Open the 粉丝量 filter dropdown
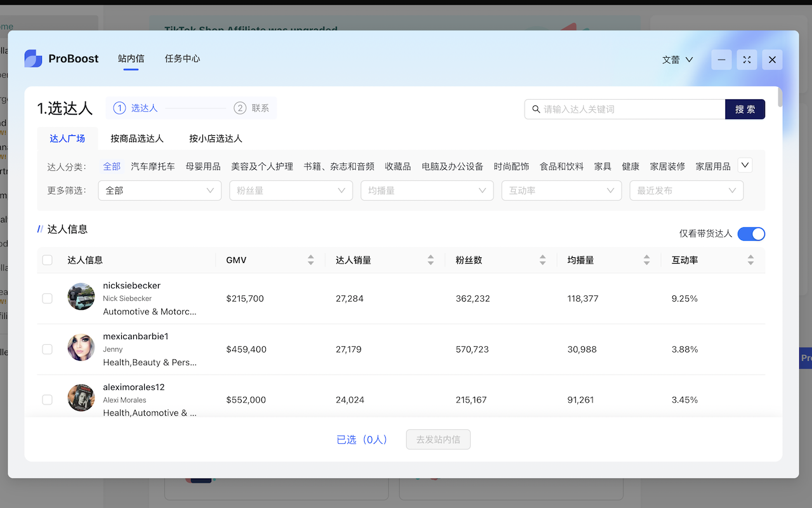Viewport: 812px width, 508px height. pos(291,190)
